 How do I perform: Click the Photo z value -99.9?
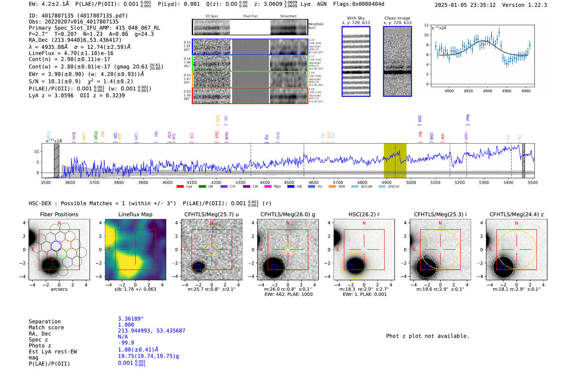point(126,343)
